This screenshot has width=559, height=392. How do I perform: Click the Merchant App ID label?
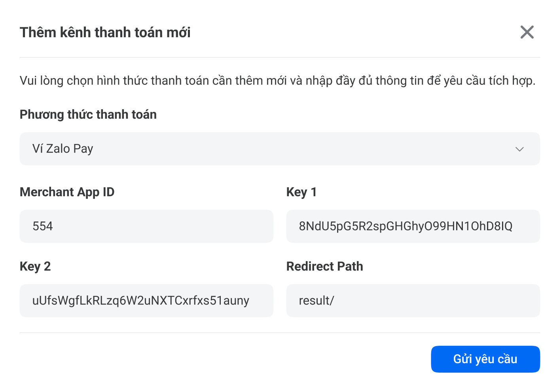coord(67,192)
